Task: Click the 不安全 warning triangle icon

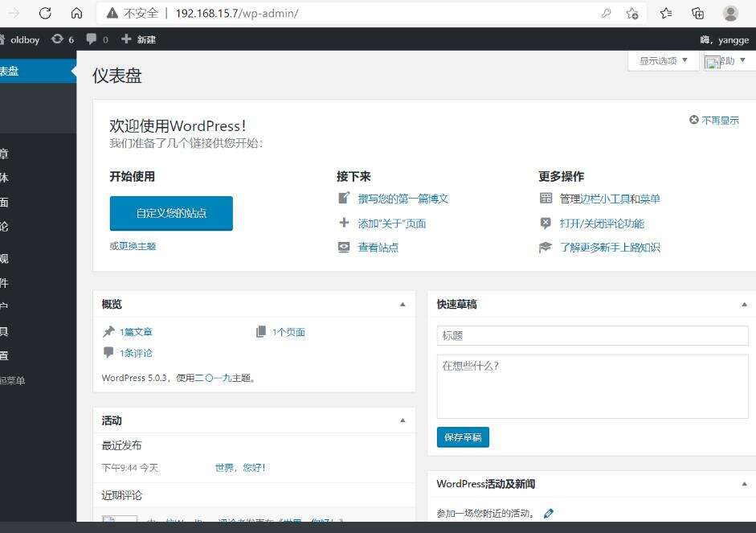Action: click(112, 13)
